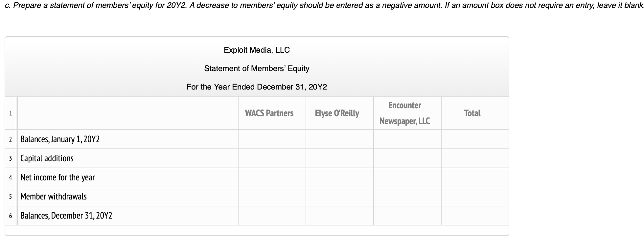Click the WACS Partners cell for Capital additions

272,158
